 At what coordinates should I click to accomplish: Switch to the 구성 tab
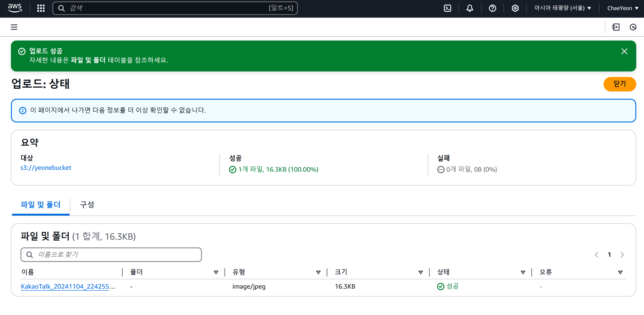[x=87, y=205]
